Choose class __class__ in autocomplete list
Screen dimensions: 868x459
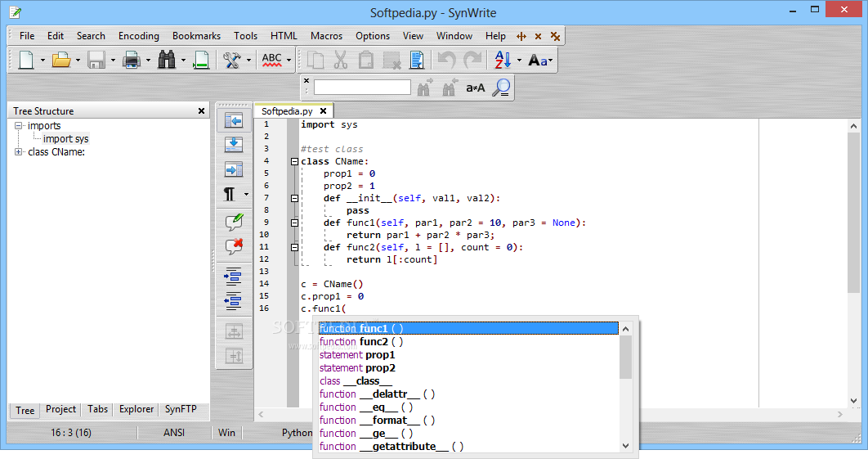[469, 380]
